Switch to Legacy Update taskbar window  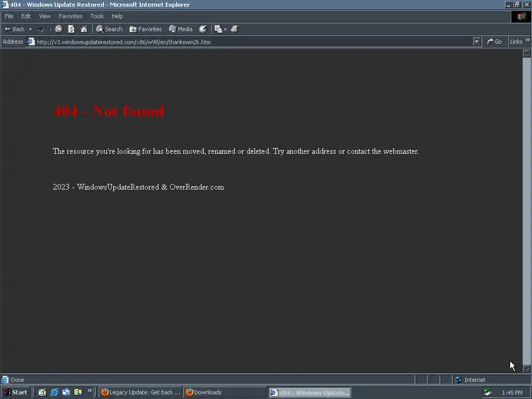point(140,392)
